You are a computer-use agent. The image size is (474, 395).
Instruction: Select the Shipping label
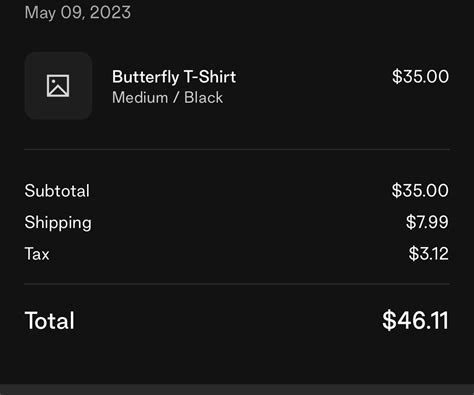(58, 223)
